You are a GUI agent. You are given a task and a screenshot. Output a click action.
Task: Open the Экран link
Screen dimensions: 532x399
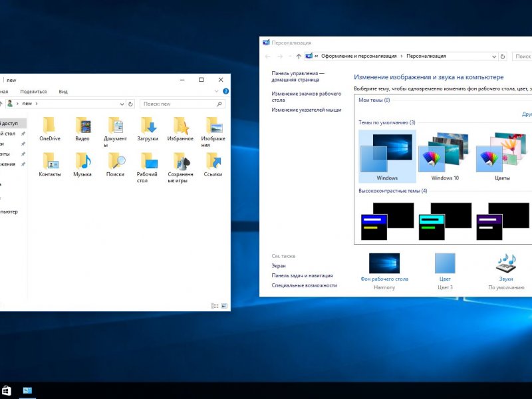tap(279, 265)
